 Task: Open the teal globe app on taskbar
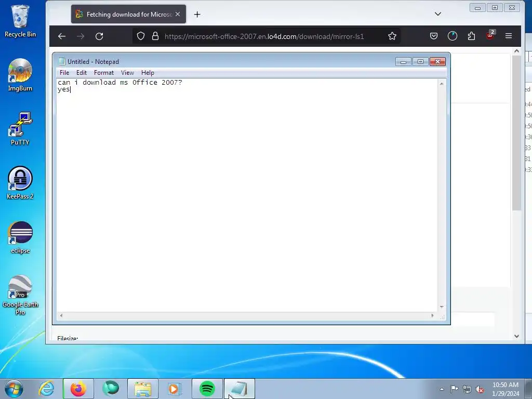coord(111,389)
